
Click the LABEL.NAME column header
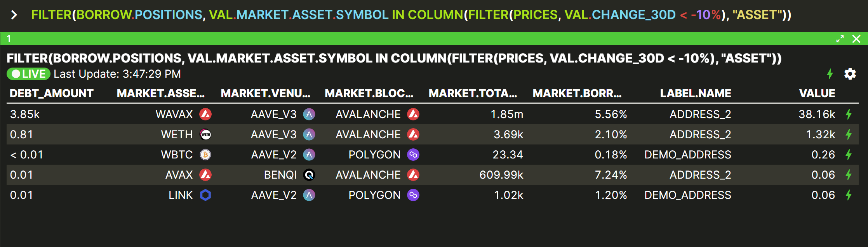695,93
